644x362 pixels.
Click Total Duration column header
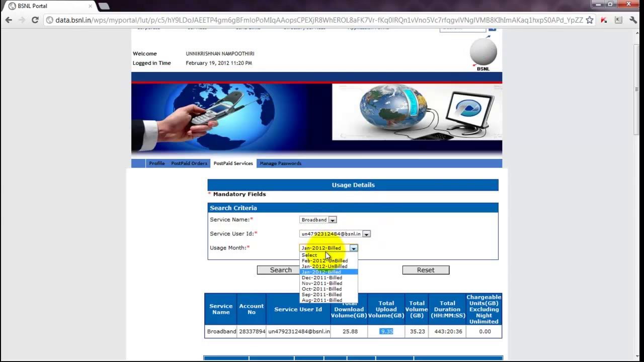447,309
